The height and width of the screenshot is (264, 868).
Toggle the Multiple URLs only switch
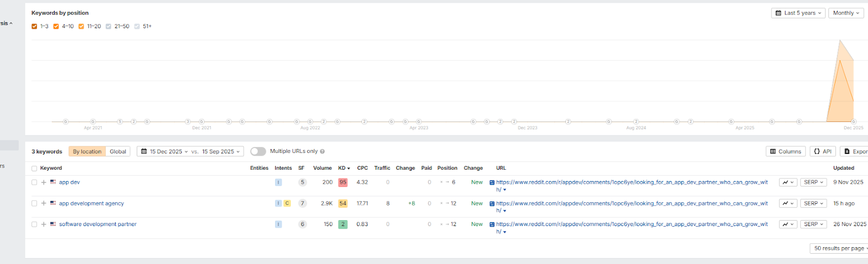click(258, 152)
